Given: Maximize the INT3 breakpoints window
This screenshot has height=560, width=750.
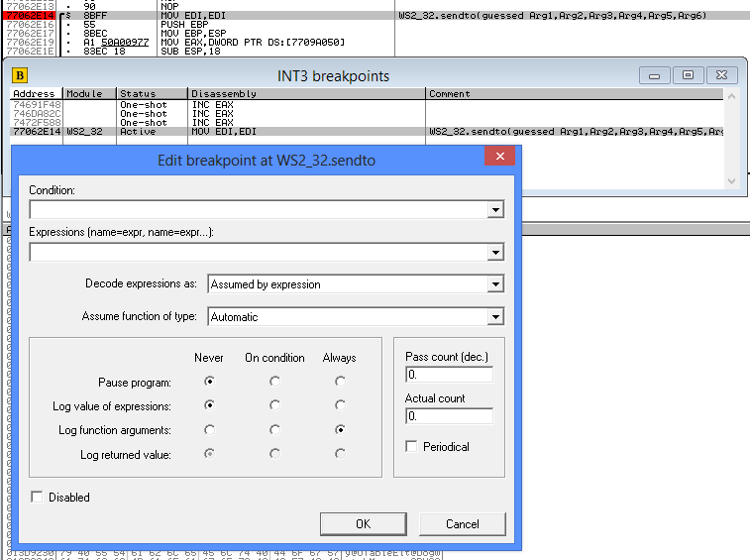Looking at the screenshot, I should tap(688, 75).
